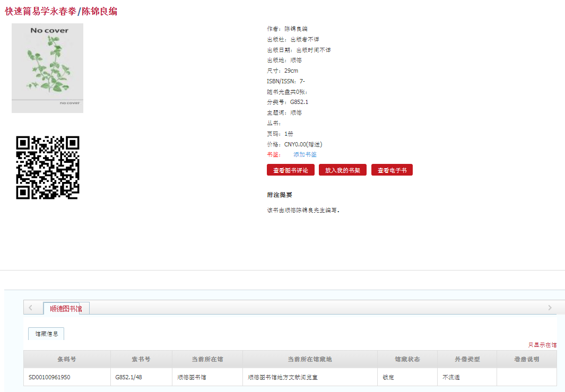Screen dimensions: 565x392
Task: Click the QR code image
Action: tap(48, 168)
